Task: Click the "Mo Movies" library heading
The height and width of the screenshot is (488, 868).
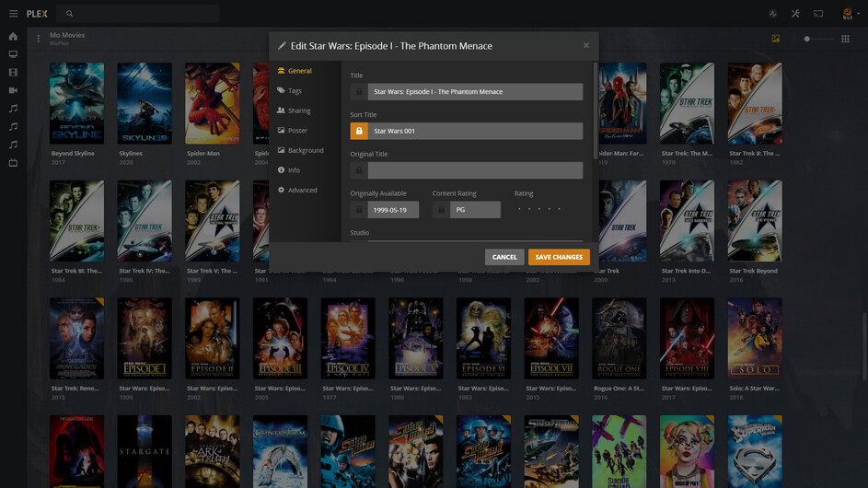Action: tap(67, 35)
